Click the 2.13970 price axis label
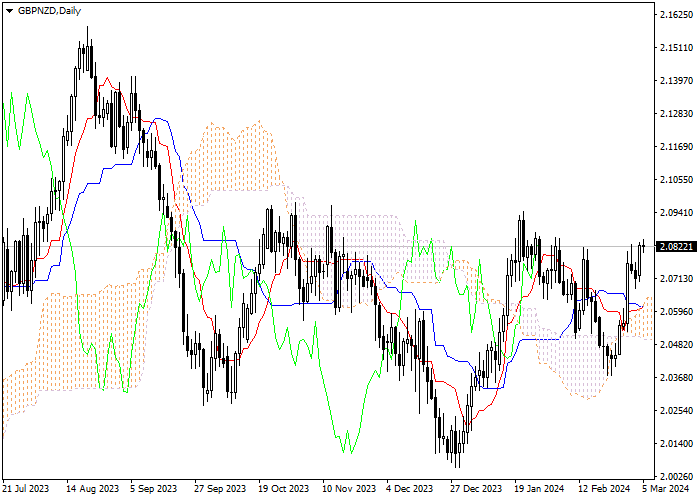Image resolution: width=700 pixels, height=500 pixels. click(x=676, y=81)
